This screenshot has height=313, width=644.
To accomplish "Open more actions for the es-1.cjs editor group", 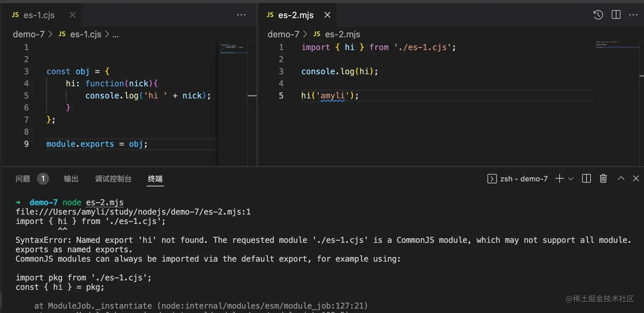I will [241, 15].
